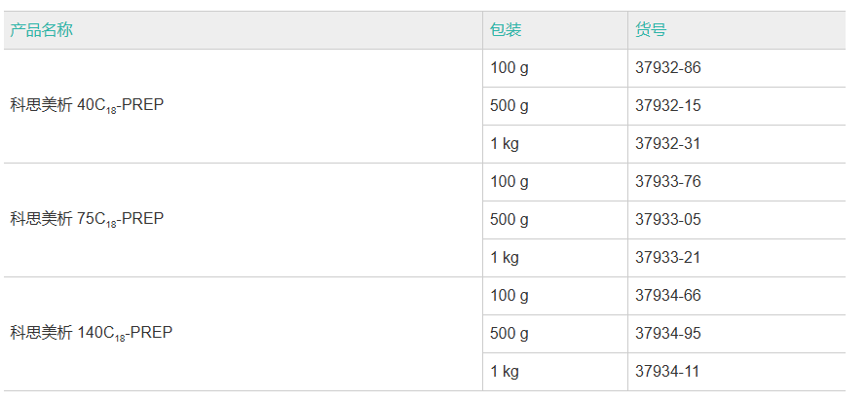Select product name 科思美析 140C18-PREP
This screenshot has width=868, height=402.
(x=91, y=333)
